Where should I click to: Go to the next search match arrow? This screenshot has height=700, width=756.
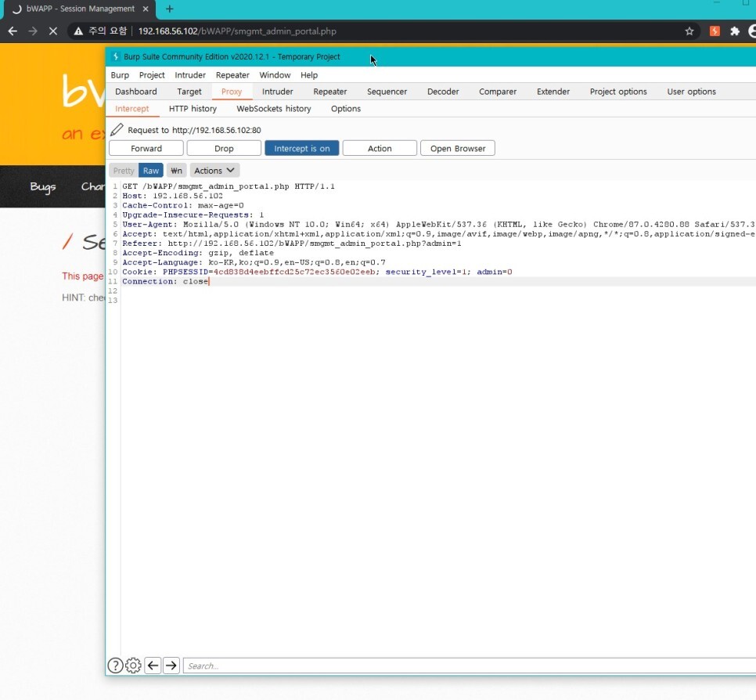(171, 666)
